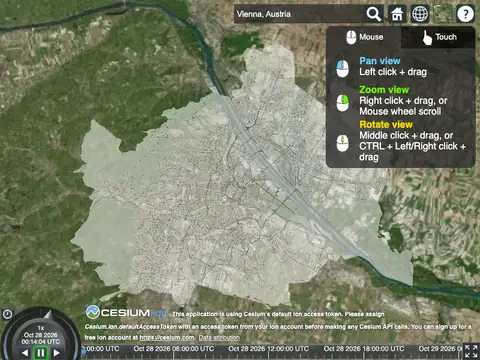Viewport: 480px width, 360px height.
Task: Click the "Zoom view" heading text
Action: click(x=384, y=90)
